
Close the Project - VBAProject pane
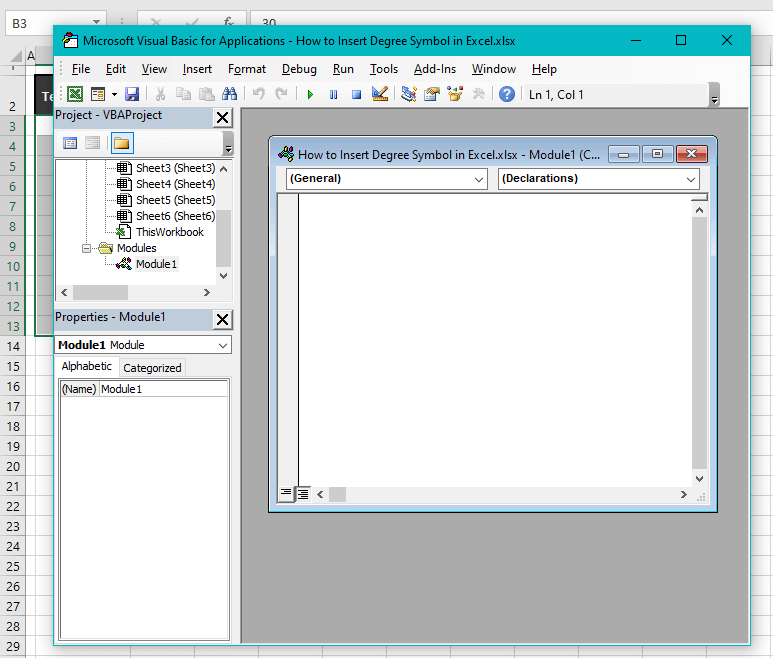[222, 117]
